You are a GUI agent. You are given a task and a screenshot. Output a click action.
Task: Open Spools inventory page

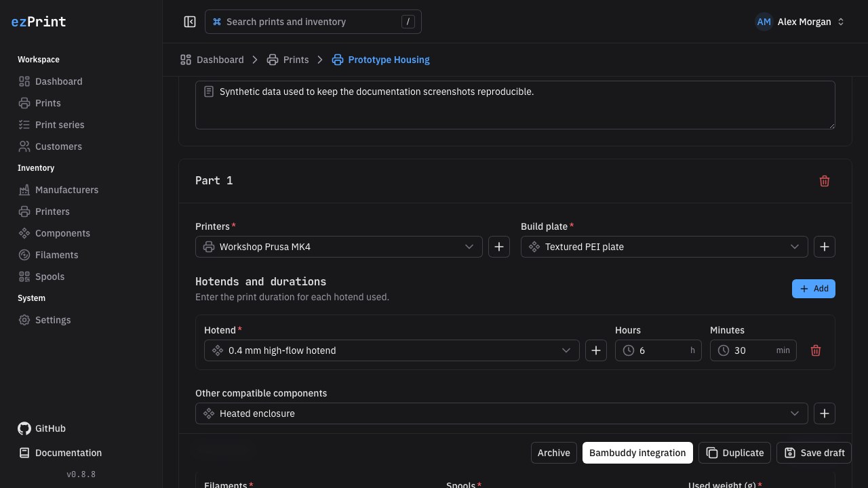[x=81, y=277]
